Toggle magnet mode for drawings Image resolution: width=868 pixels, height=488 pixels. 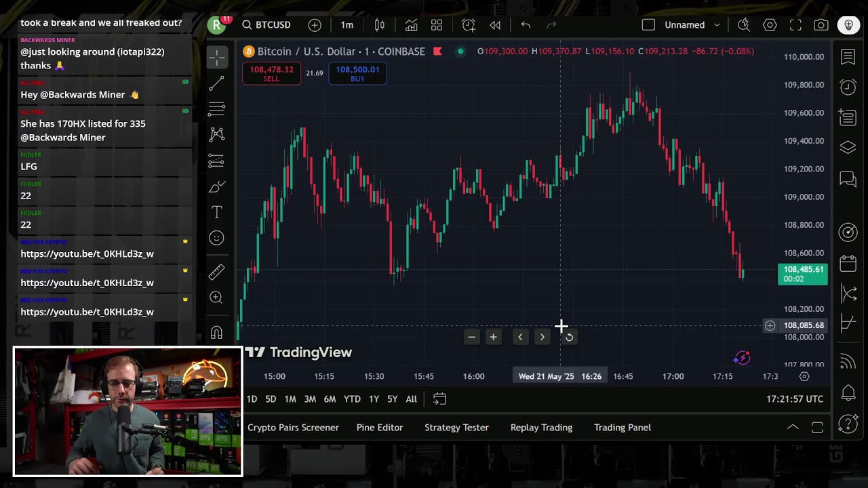tap(216, 332)
